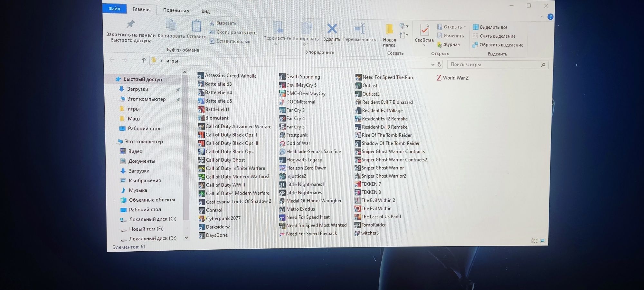644x290 pixels.
Task: Select the DOOMEternal shortcut icon
Action: (x=282, y=102)
